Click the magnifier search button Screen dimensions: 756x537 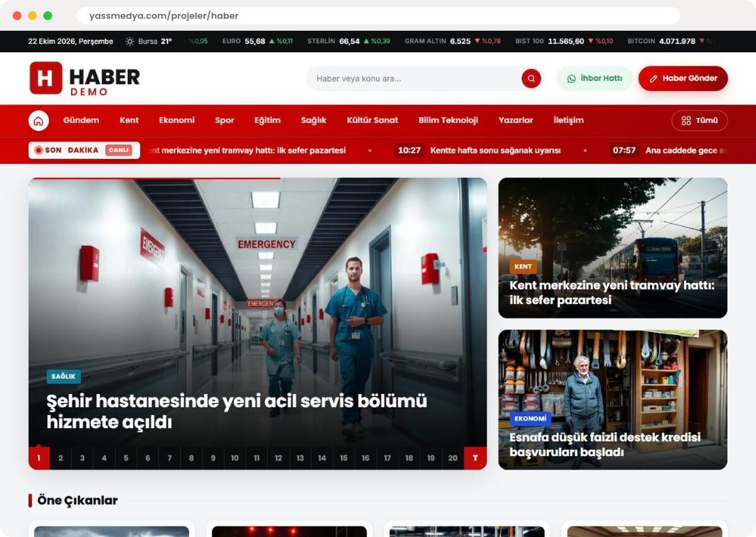[531, 79]
